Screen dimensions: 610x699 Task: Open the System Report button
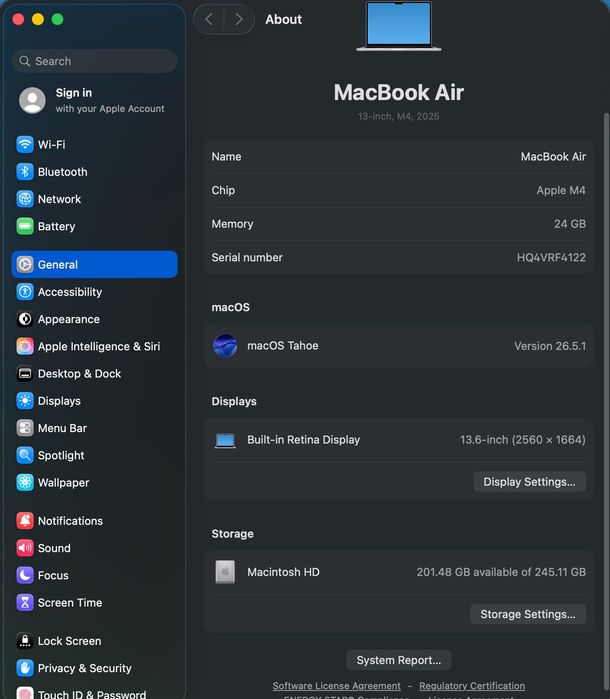point(399,660)
